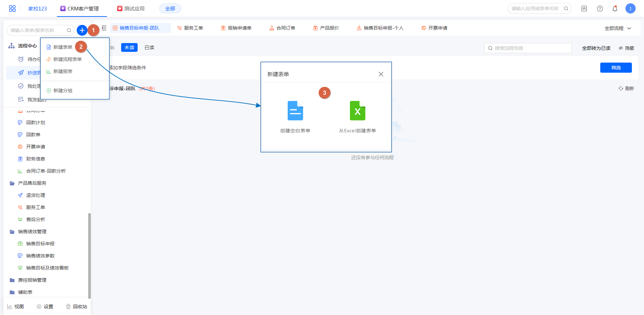Toggle the 隐藏 hide filter option
The height and width of the screenshot is (315, 644).
coord(626,48)
